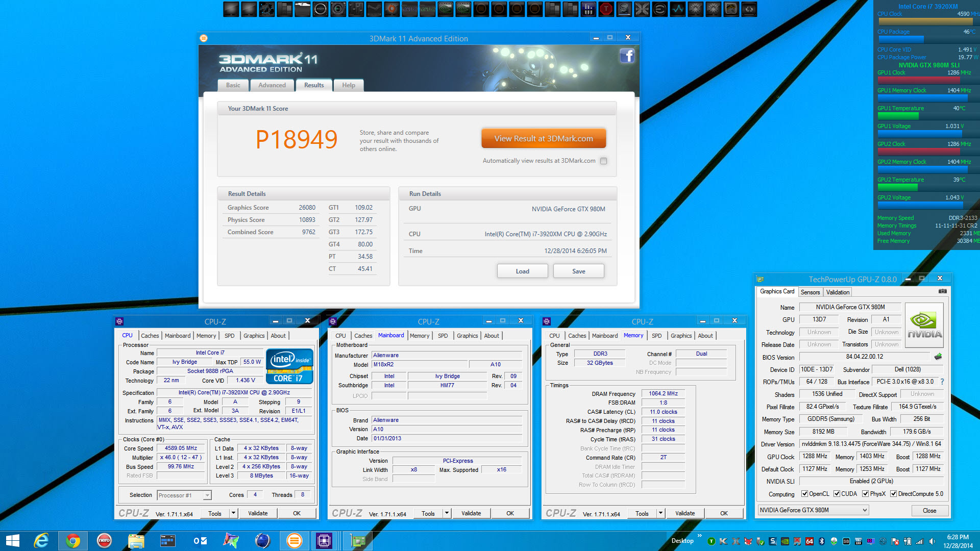Toggle the OpenCL checkbox in GPU-Z
The height and width of the screenshot is (551, 980).
tap(804, 494)
